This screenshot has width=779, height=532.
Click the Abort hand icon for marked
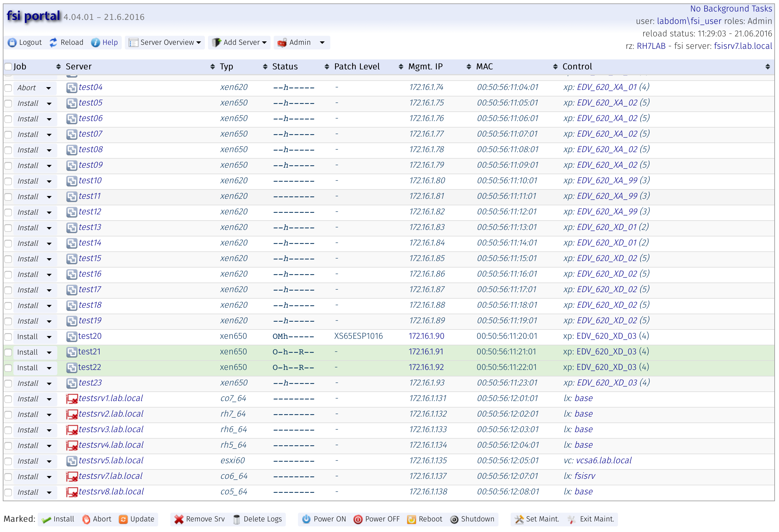pyautogui.click(x=86, y=520)
